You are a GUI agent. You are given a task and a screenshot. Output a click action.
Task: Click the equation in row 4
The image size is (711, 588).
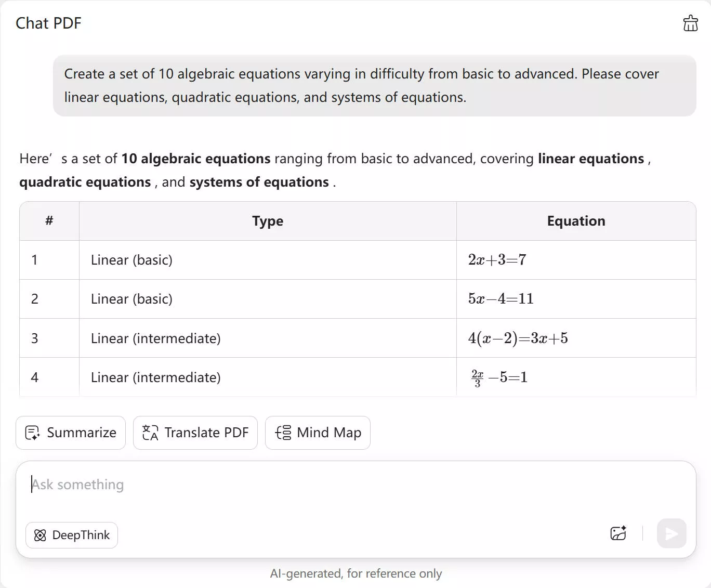(499, 377)
